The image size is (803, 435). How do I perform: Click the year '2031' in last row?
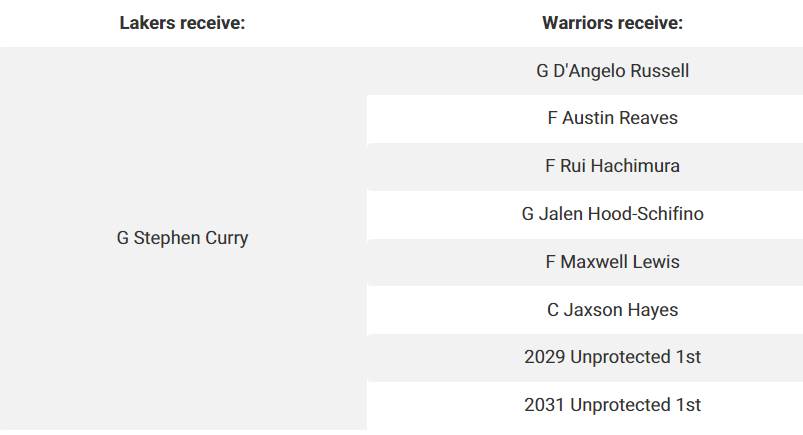(545, 405)
